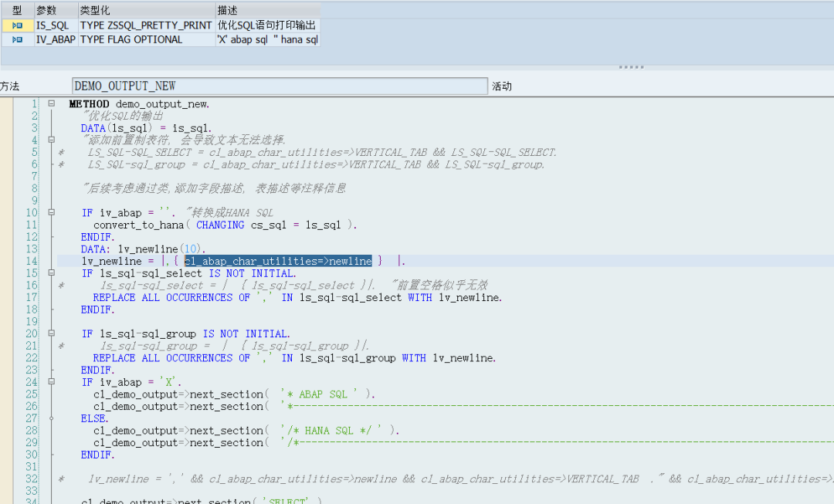Click the IS_SQL parameter name cell

[x=56, y=25]
